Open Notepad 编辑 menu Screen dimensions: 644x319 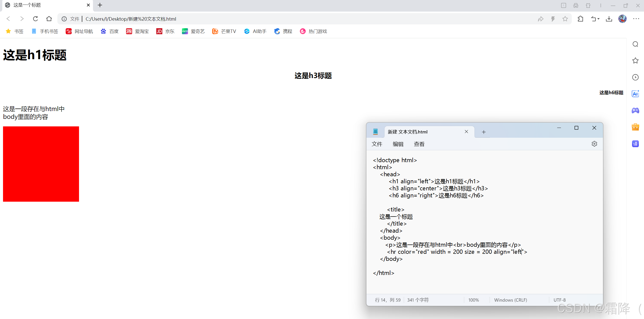[398, 144]
